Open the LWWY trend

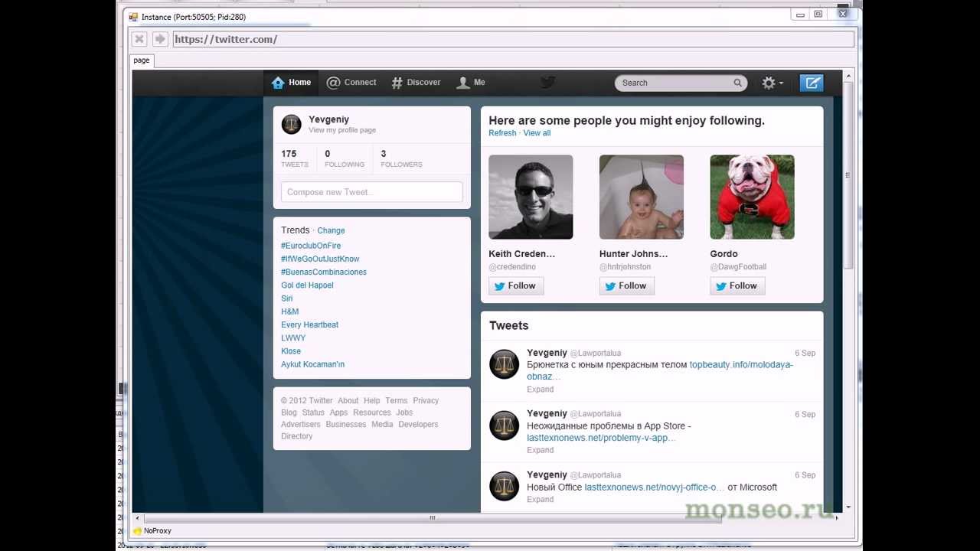pos(293,337)
